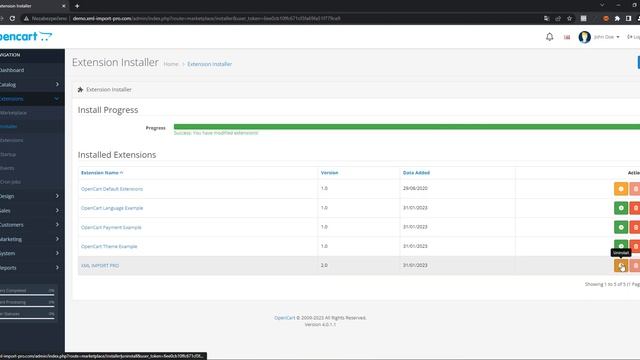Open Marketplace under Extensions
The image size is (640, 360).
(x=13, y=113)
